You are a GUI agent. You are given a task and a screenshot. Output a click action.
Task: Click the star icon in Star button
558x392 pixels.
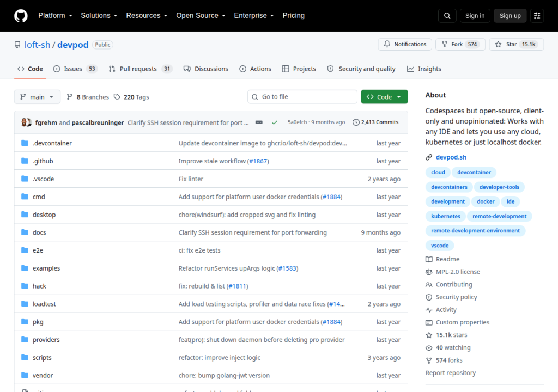point(498,44)
